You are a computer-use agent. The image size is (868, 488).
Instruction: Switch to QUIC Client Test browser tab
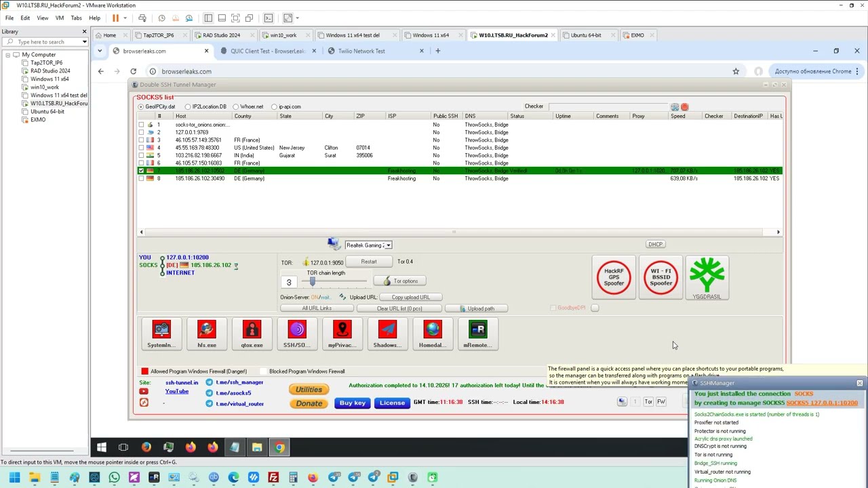269,51
